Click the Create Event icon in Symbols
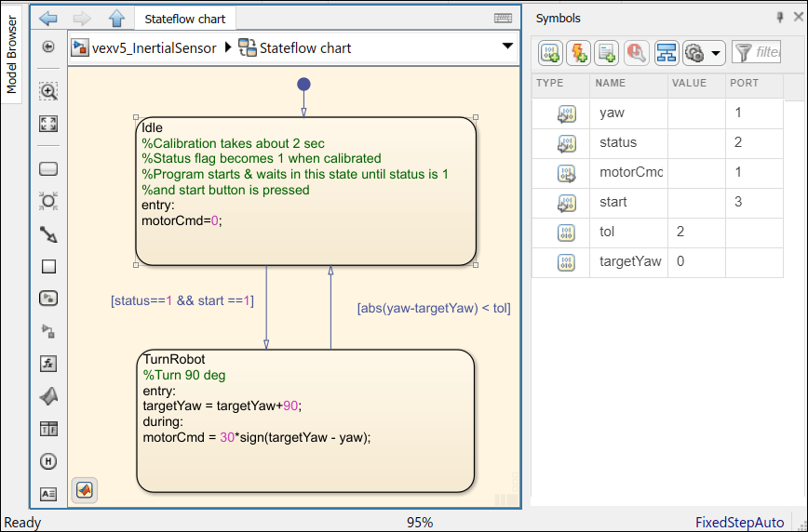The height and width of the screenshot is (532, 808). 578,54
